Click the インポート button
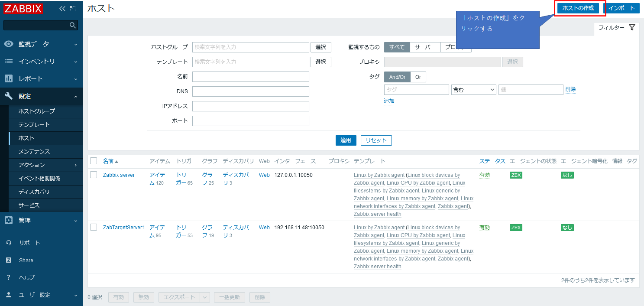This screenshot has height=306, width=644. click(x=621, y=8)
